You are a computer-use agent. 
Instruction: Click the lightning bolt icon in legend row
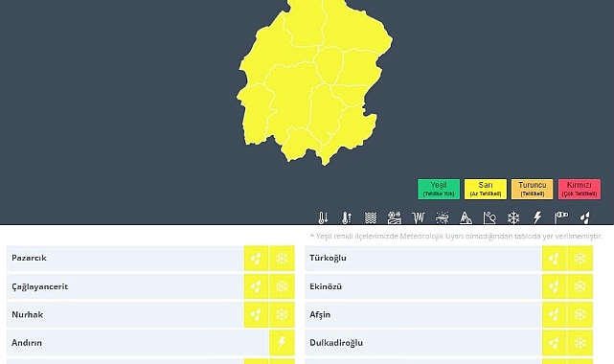click(537, 217)
